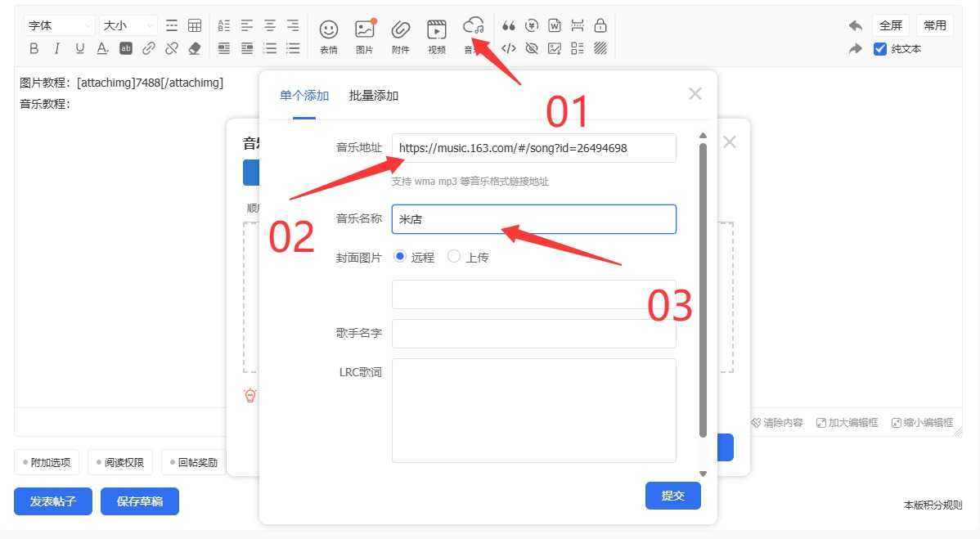Click 保存草稿 to save the draft
Viewport: 980px width, 539px height.
(140, 501)
